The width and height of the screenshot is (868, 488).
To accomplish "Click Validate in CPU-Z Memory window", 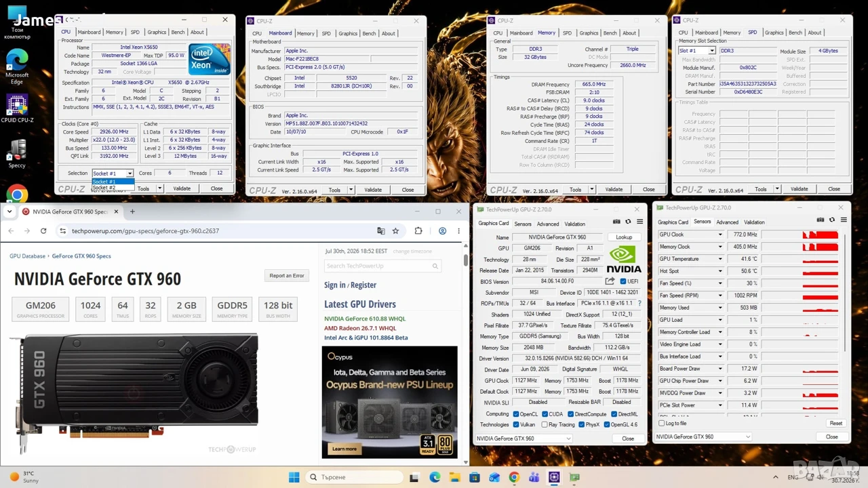I will [x=614, y=189].
